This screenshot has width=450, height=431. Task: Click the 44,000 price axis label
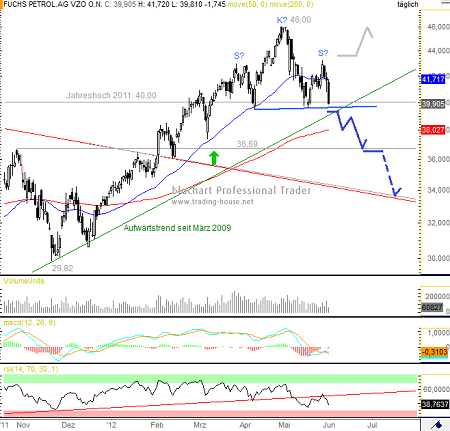(x=438, y=51)
